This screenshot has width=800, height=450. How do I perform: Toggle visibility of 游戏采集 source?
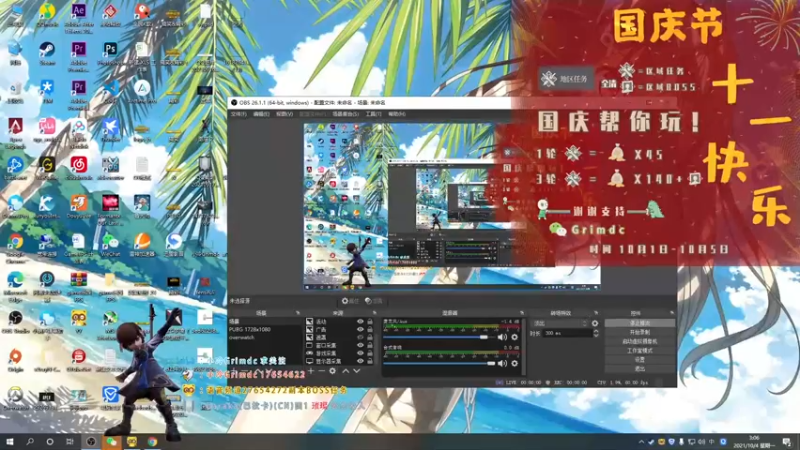[x=360, y=353]
